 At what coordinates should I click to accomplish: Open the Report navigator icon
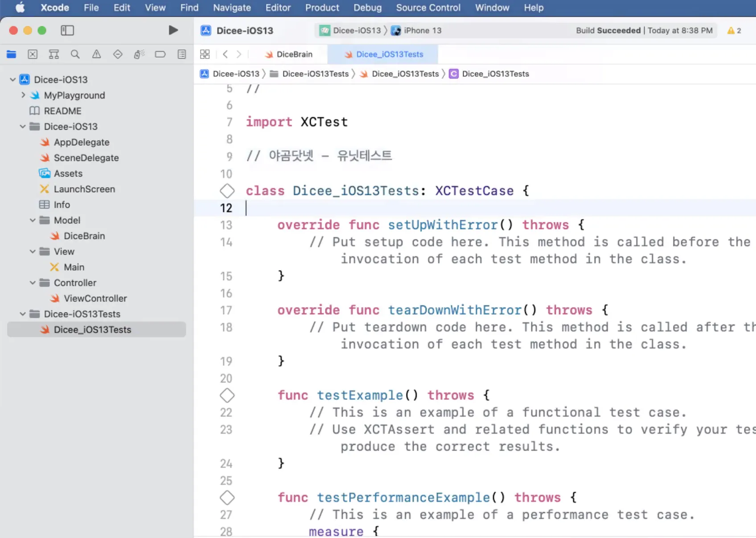[x=182, y=54]
